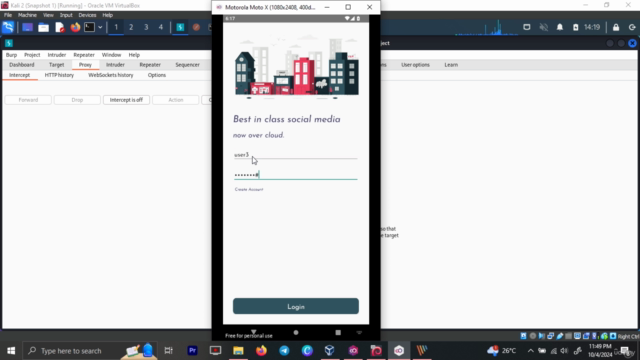This screenshot has width=640, height=360.
Task: Switch to workspace 2 in Kali panel
Action: pyautogui.click(x=131, y=27)
